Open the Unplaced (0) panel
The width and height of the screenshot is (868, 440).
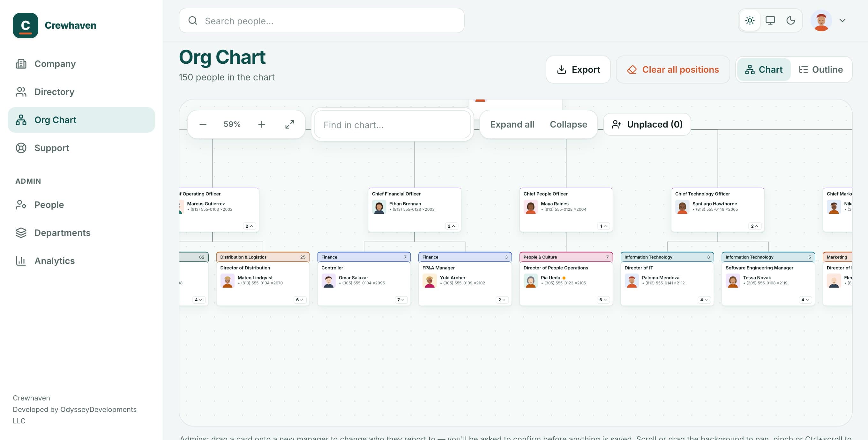click(647, 124)
